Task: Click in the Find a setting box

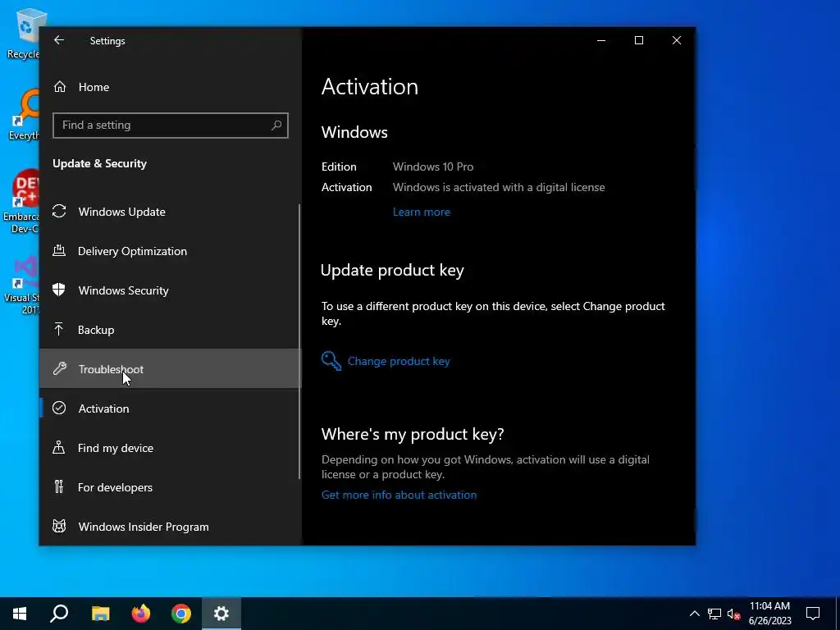Action: click(x=171, y=126)
